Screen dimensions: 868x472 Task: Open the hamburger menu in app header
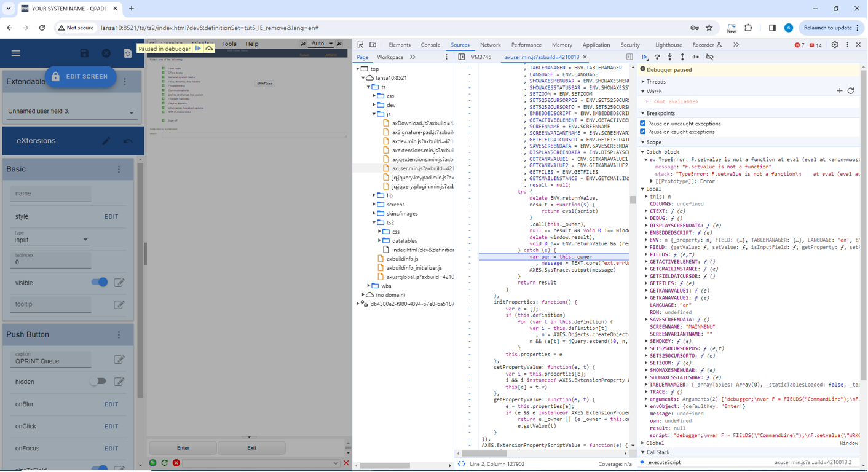pos(16,53)
